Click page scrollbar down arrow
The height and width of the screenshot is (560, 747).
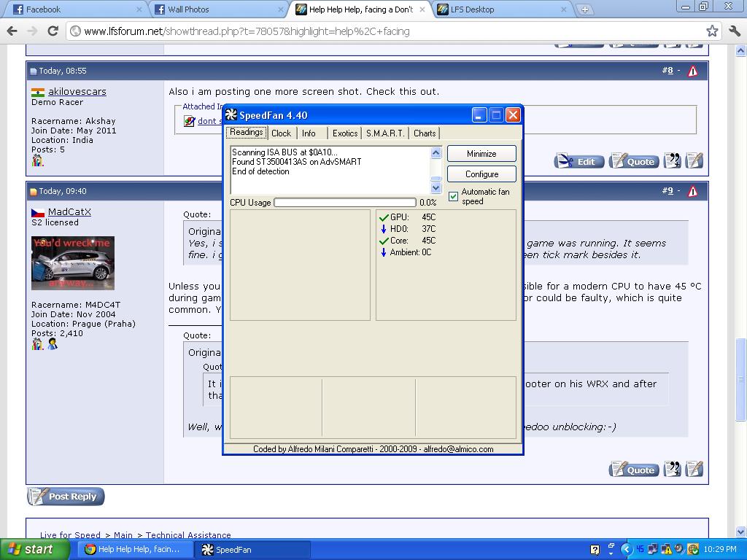point(741,532)
